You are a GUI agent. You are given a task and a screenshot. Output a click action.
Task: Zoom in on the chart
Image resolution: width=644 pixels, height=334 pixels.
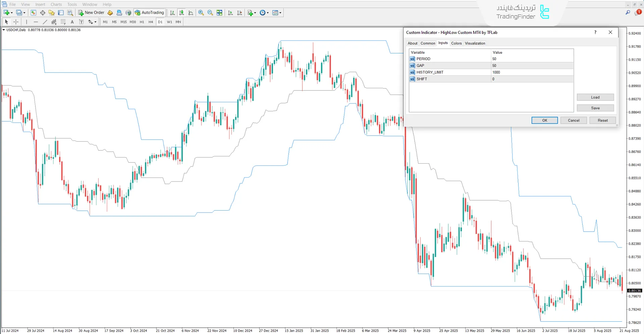pos(201,13)
